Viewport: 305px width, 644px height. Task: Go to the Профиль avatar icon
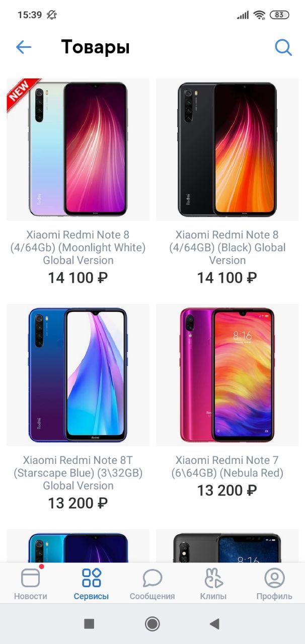coord(274,578)
